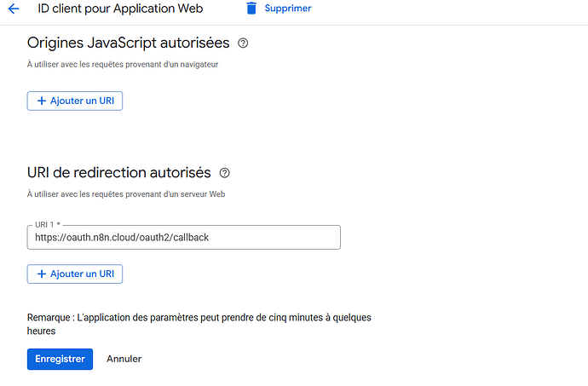Image resolution: width=588 pixels, height=386 pixels.
Task: Go back using the left arrow icon
Action: click(x=14, y=9)
